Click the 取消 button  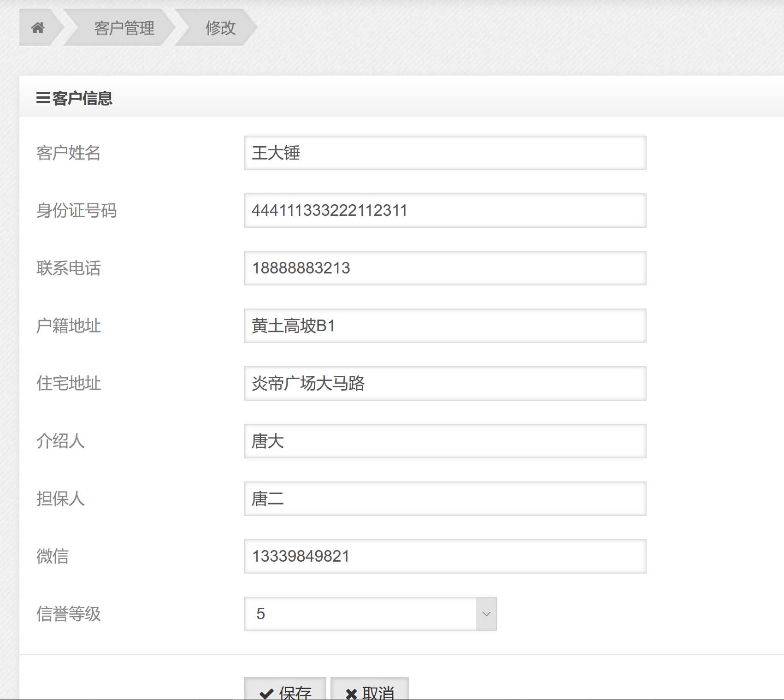coord(370,689)
